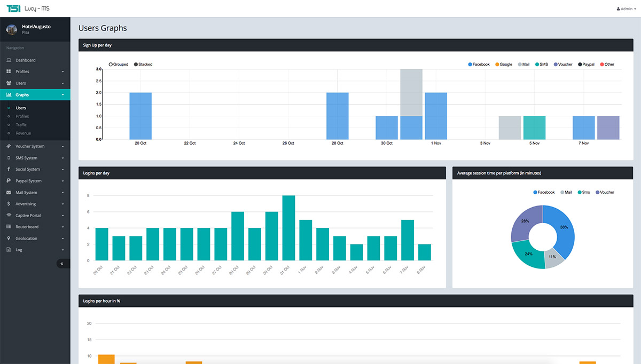Expand the Social System arrow
Image resolution: width=641 pixels, height=364 pixels.
pyautogui.click(x=62, y=170)
